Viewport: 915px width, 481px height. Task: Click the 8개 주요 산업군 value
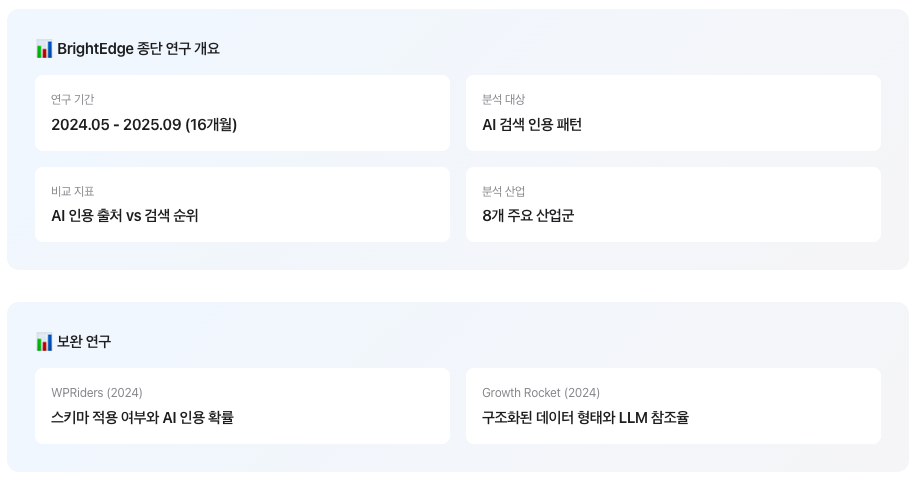528,216
